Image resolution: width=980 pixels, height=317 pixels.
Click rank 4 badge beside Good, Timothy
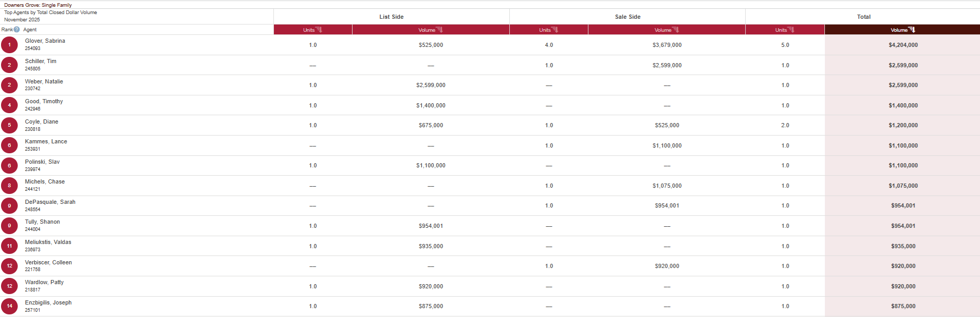(9, 105)
